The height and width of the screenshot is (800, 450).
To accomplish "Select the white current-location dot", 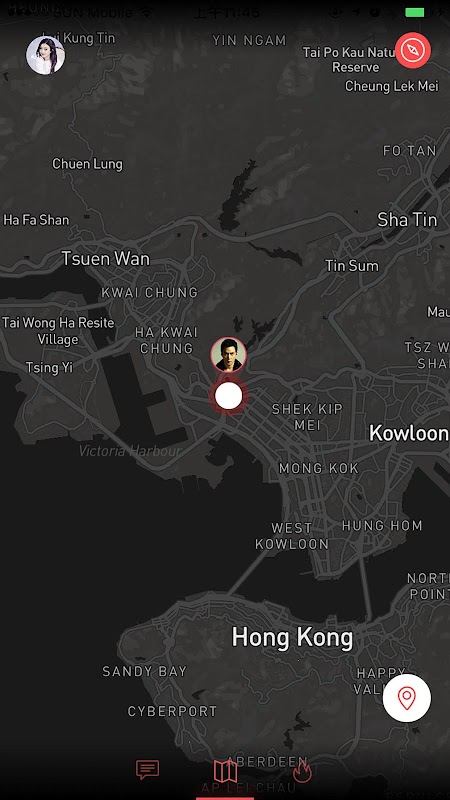I will (x=229, y=396).
